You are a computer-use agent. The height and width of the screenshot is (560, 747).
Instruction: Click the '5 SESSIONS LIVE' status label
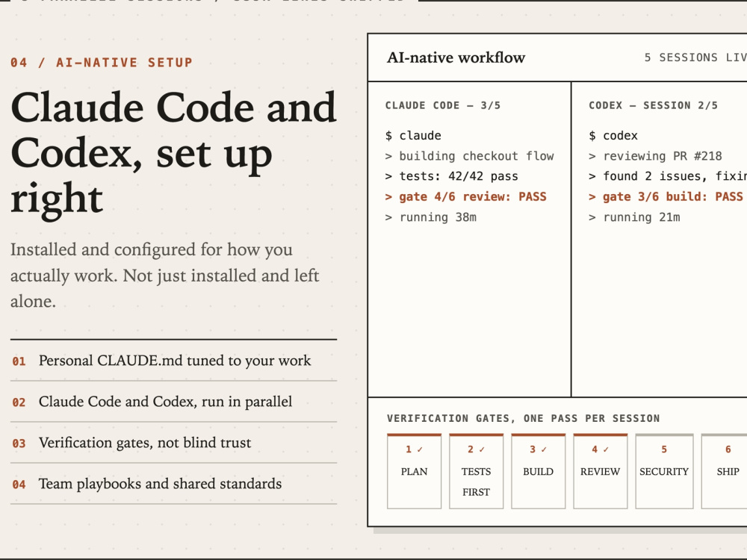pos(695,57)
